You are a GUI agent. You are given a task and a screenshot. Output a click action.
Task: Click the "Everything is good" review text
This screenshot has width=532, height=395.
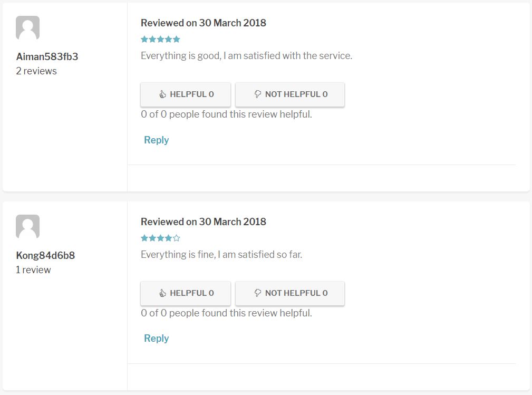[246, 55]
